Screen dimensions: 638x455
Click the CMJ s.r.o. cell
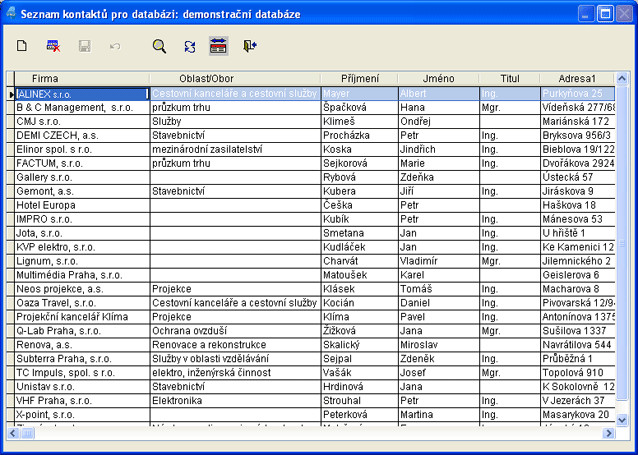tap(82, 121)
